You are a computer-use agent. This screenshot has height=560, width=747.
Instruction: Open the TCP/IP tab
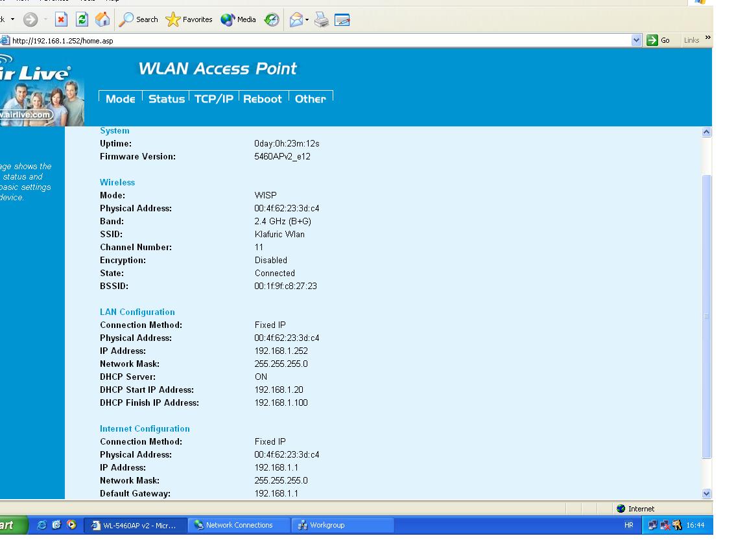coord(214,99)
